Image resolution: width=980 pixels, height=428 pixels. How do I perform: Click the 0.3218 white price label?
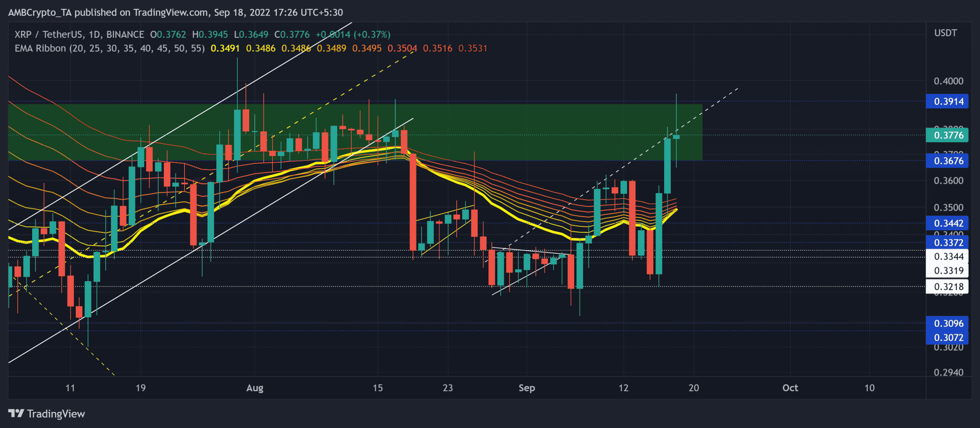click(947, 287)
